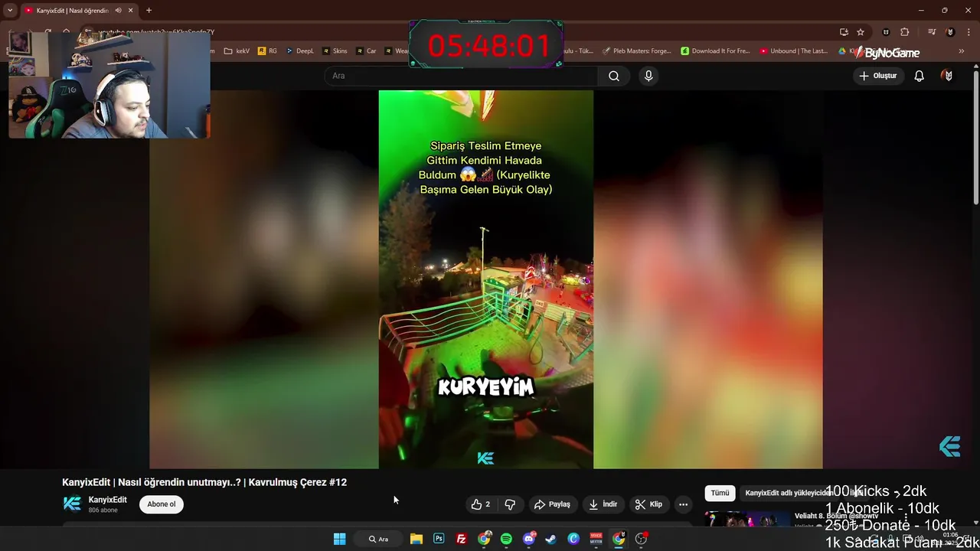Open the YouTube account avatar menu
Viewport: 980px width, 551px height.
pos(948,76)
